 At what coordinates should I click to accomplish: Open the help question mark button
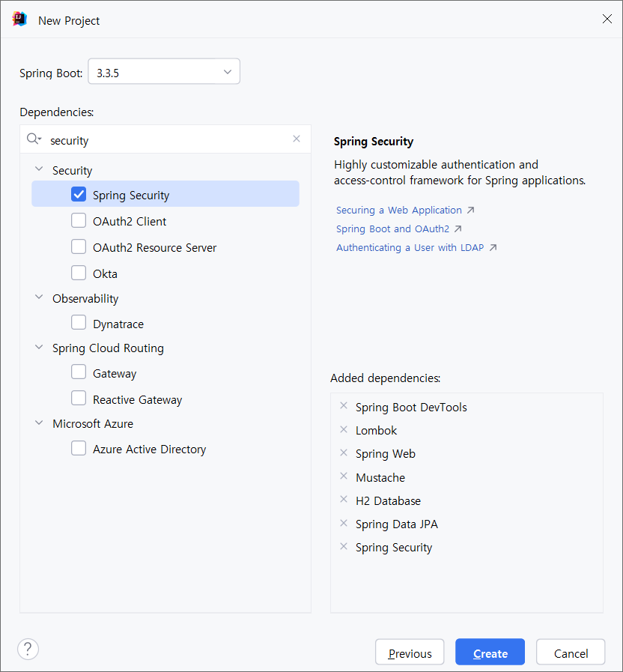click(x=28, y=649)
